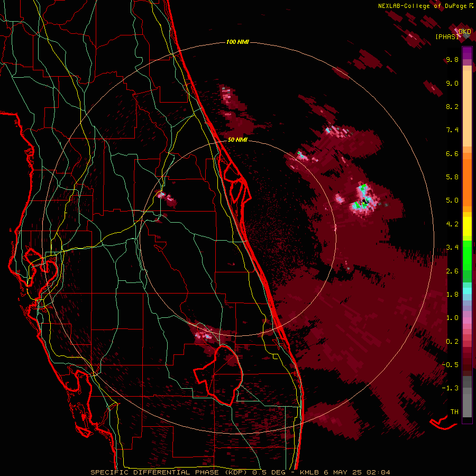Select the 0.2 scale value

coord(452,342)
